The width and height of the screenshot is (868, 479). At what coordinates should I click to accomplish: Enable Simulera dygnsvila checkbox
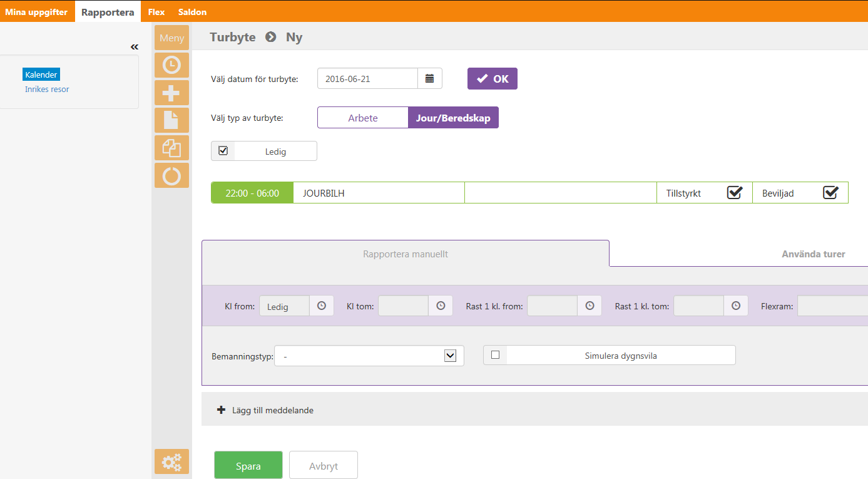pos(495,355)
